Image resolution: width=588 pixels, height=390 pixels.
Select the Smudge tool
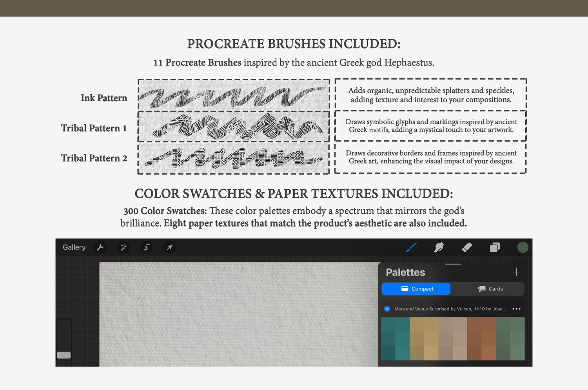click(x=439, y=247)
